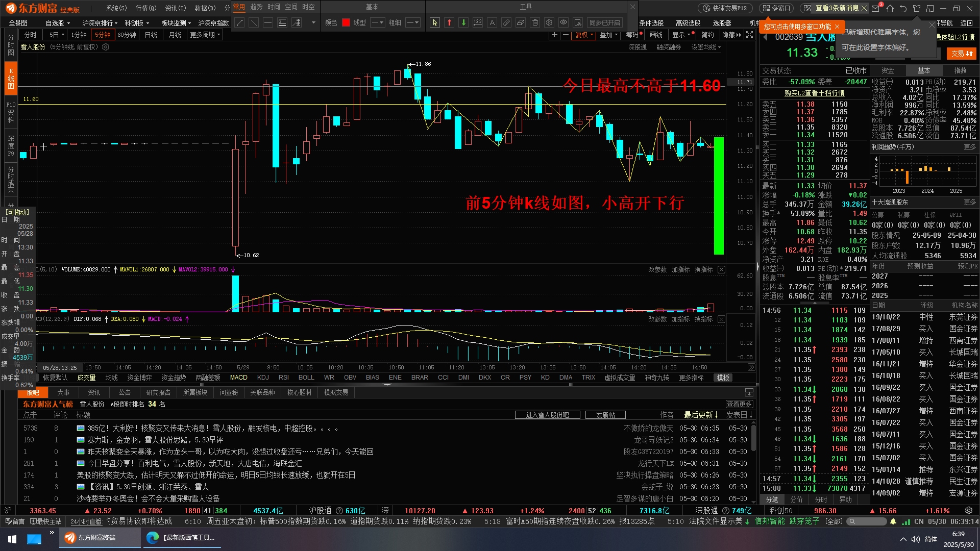Toggle drawing visibility with eye icon
The height and width of the screenshot is (551, 980).
(563, 23)
